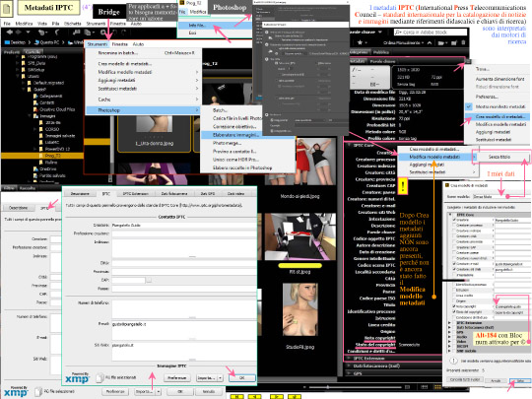The height and width of the screenshot is (399, 532).
Task: Toggle Creatore: siti Web checkbox
Action: coord(454,269)
